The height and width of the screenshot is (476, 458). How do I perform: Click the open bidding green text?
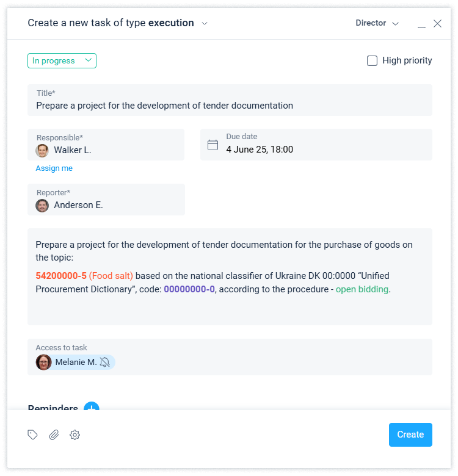click(x=362, y=289)
